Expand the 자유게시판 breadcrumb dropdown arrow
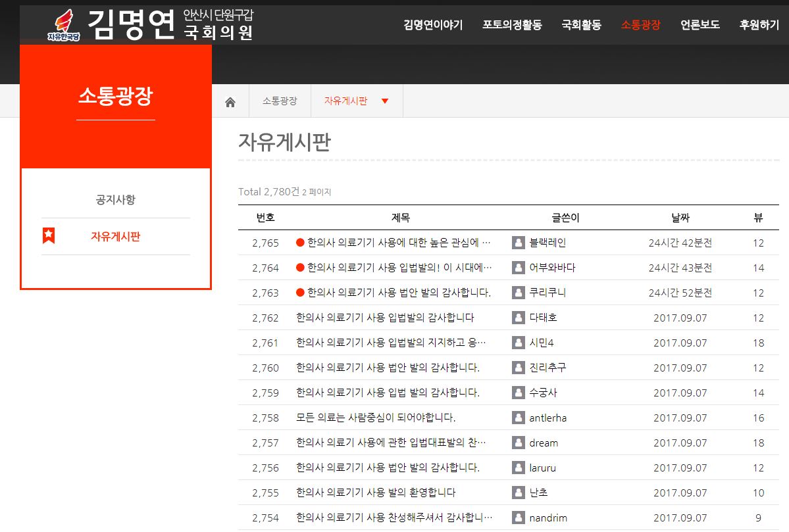The height and width of the screenshot is (532, 789). pyautogui.click(x=385, y=101)
